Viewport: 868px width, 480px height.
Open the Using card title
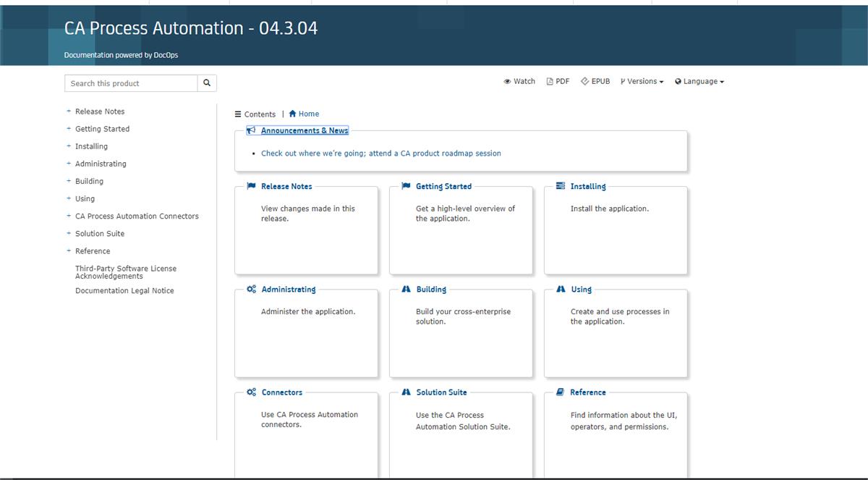[582, 290]
